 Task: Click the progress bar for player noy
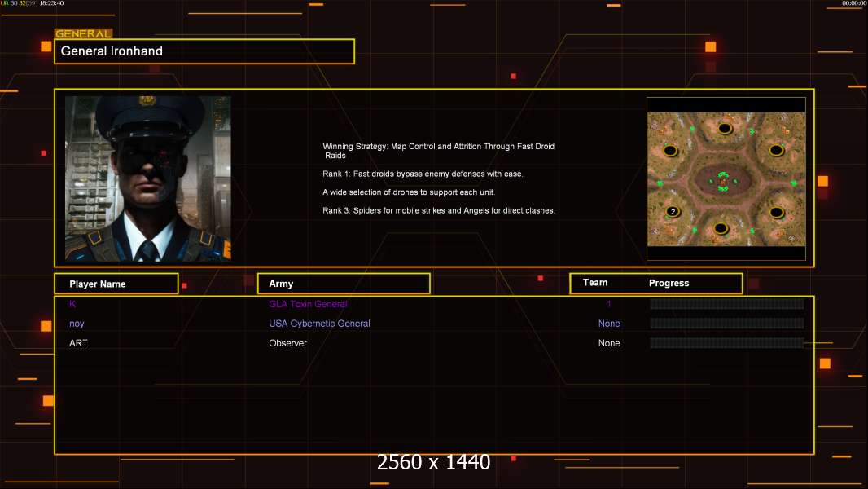point(727,324)
